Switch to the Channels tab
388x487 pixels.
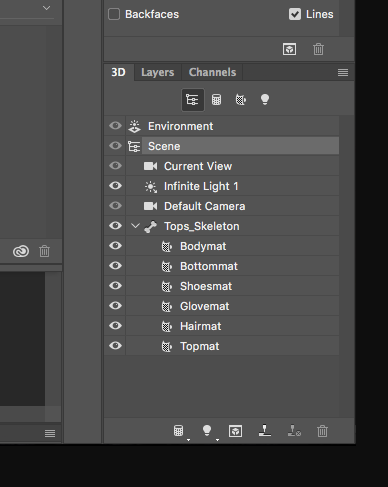212,72
